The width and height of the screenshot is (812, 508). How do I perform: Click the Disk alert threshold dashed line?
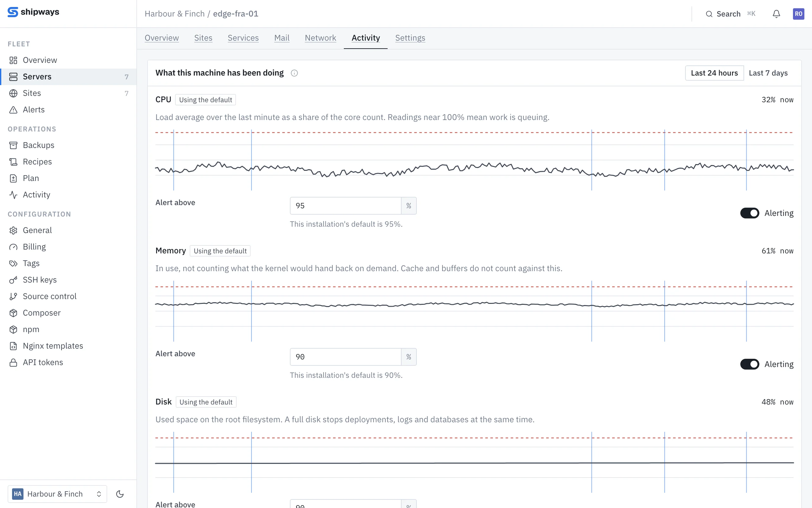click(x=474, y=438)
